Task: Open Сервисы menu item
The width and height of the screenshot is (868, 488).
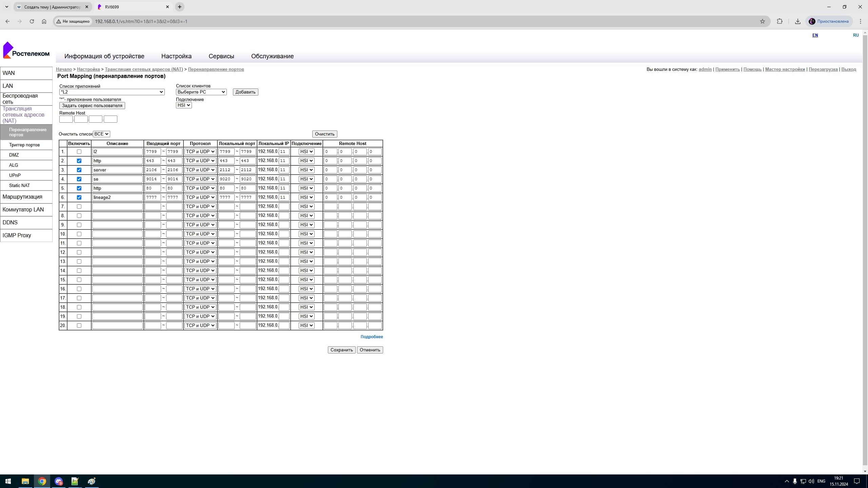Action: (221, 56)
